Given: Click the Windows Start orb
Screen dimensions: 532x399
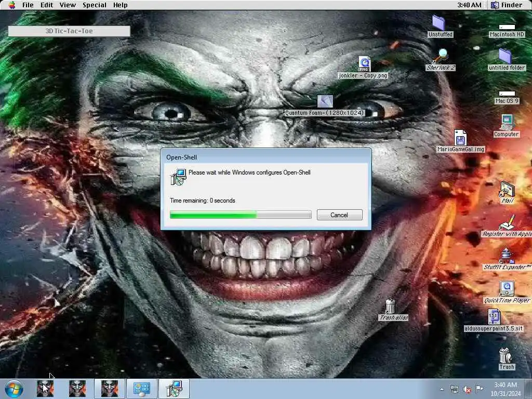Looking at the screenshot, I should pos(14,389).
